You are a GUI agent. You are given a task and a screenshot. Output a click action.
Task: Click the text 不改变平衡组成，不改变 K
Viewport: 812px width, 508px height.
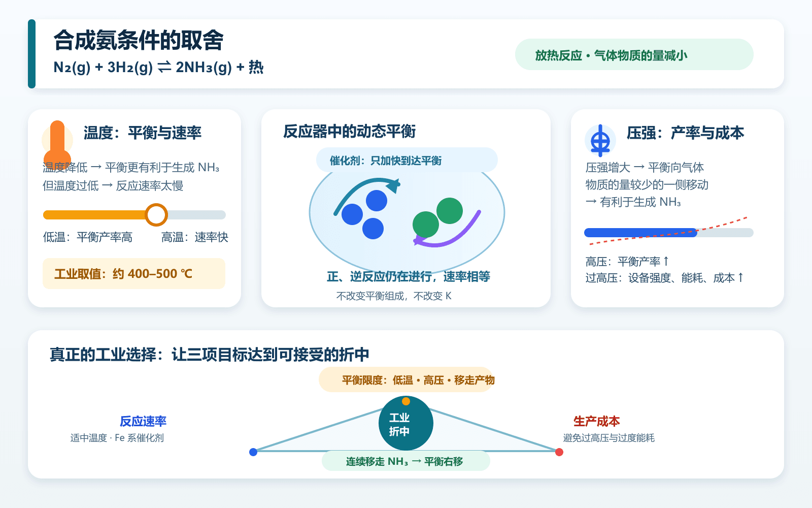[x=394, y=296]
